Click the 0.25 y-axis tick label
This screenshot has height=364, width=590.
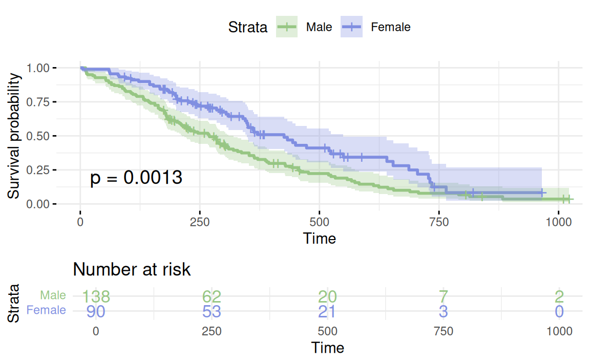[43, 170]
